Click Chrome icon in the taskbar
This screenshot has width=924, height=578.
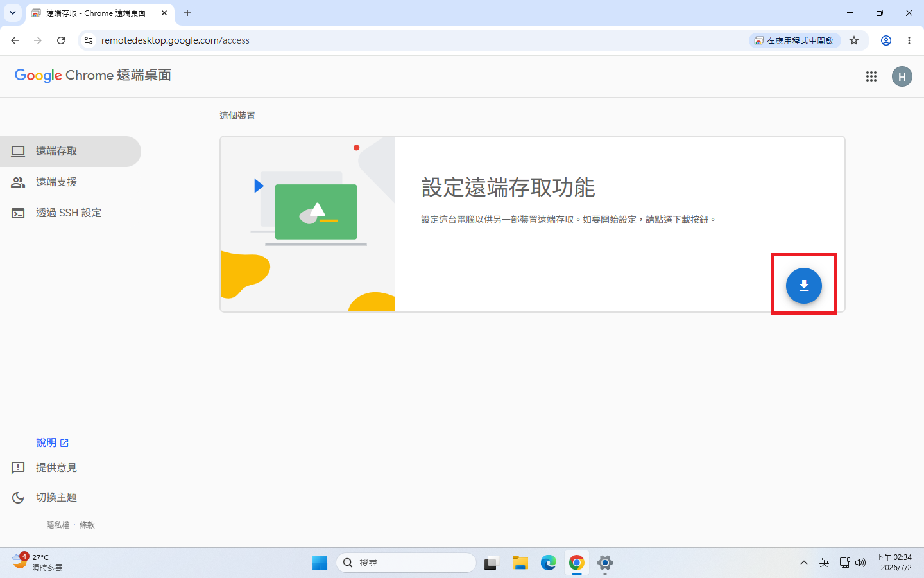[x=576, y=563]
